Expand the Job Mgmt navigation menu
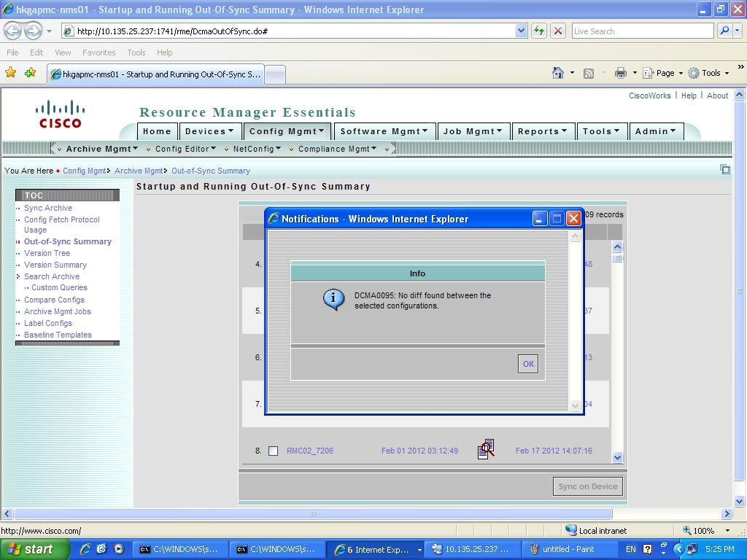Image resolution: width=747 pixels, height=560 pixels. coord(473,131)
